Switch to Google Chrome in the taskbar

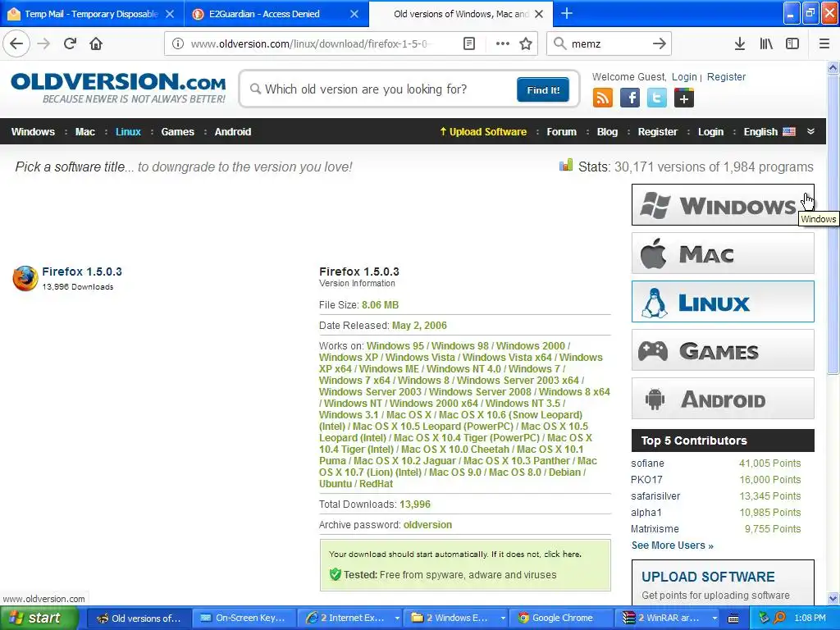[x=561, y=619]
